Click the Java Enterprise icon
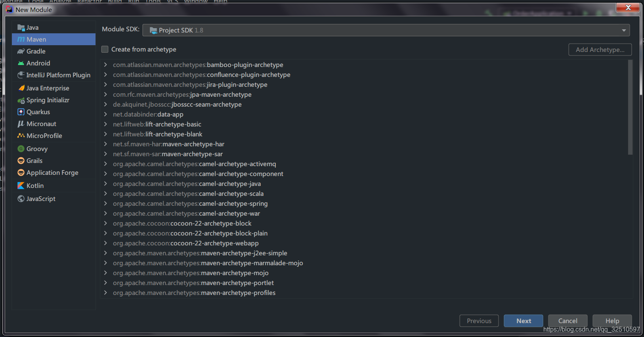 (21, 88)
